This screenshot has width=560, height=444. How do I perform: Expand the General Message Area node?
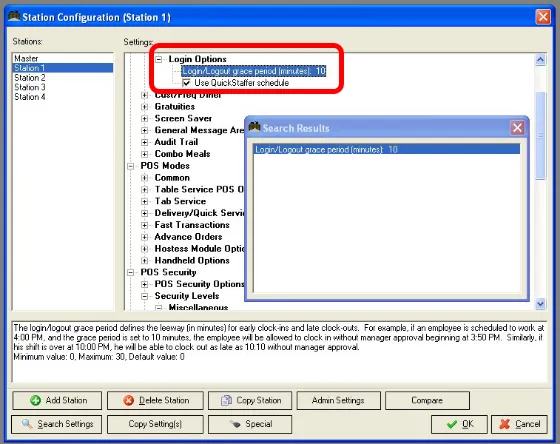144,130
